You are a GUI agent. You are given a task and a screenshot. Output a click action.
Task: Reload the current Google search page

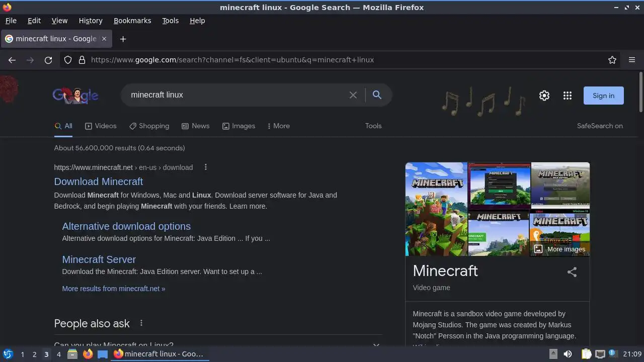pos(48,60)
